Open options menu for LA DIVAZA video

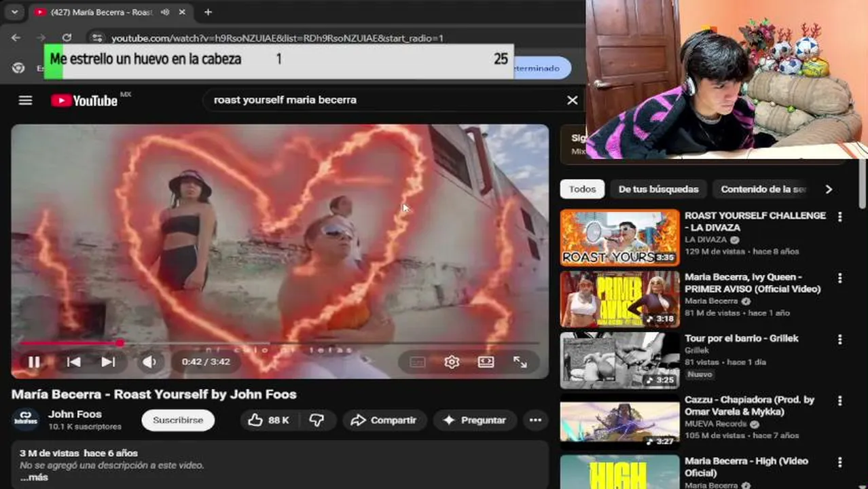[x=839, y=217]
